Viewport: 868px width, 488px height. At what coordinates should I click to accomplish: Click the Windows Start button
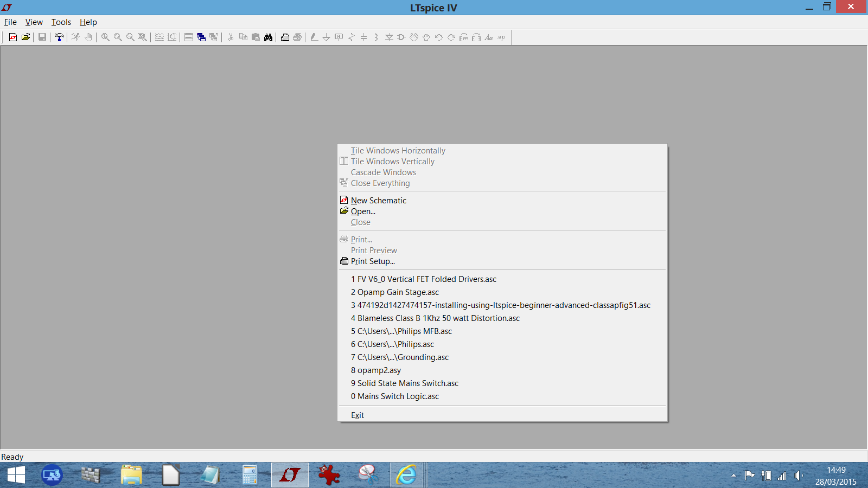point(16,476)
